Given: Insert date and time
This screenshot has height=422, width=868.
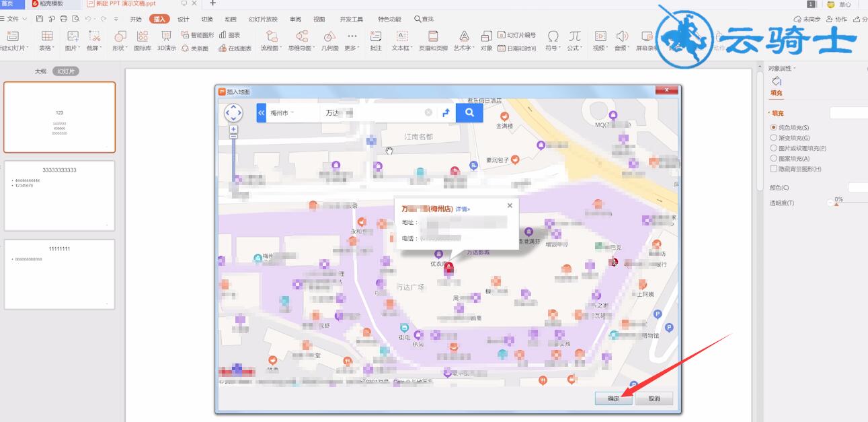Looking at the screenshot, I should [x=516, y=48].
